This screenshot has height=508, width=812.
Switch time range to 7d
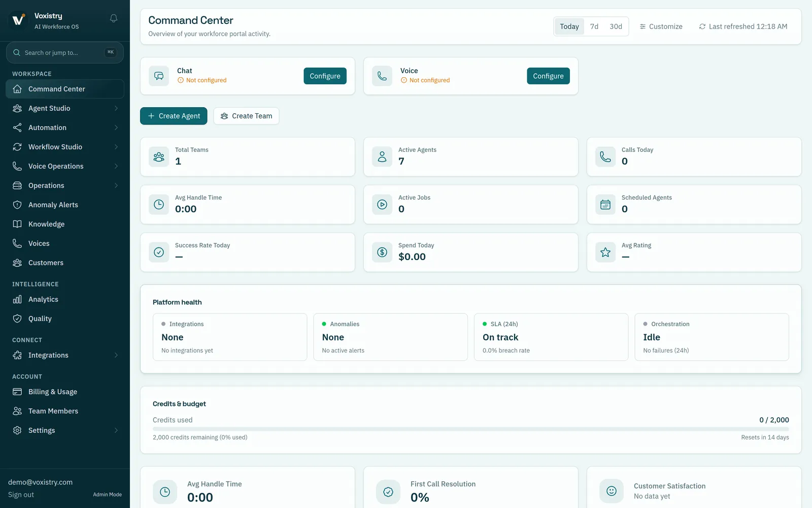(594, 26)
